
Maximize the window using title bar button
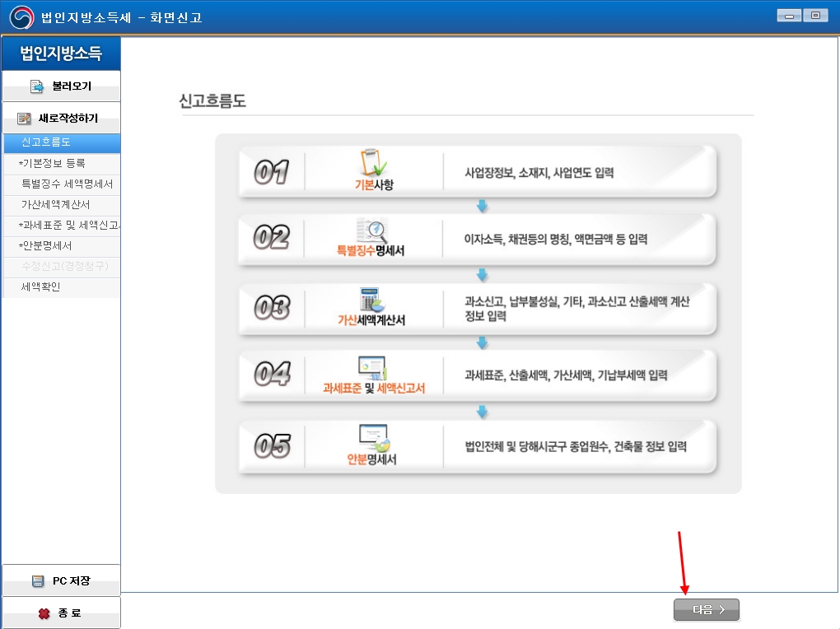coord(815,16)
